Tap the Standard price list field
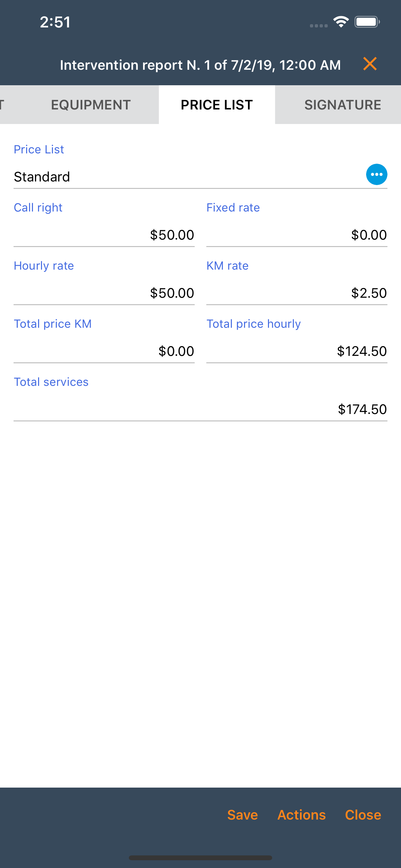 pos(189,177)
